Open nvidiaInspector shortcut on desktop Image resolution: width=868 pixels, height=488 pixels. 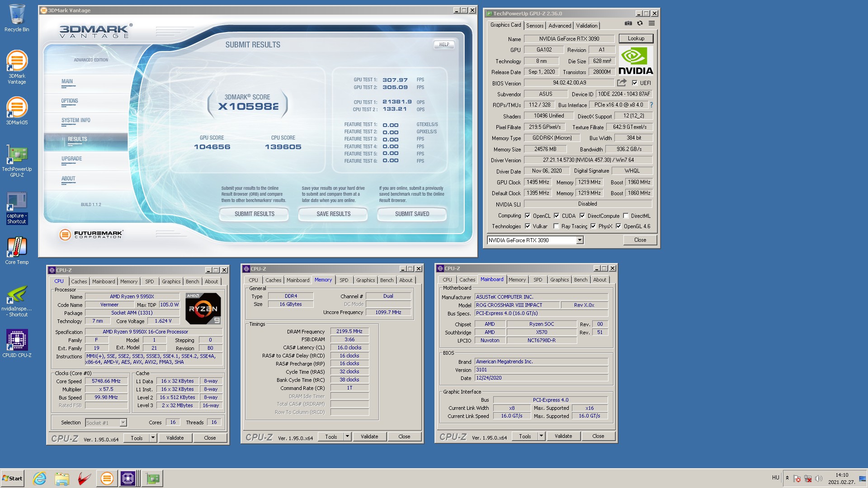point(17,301)
